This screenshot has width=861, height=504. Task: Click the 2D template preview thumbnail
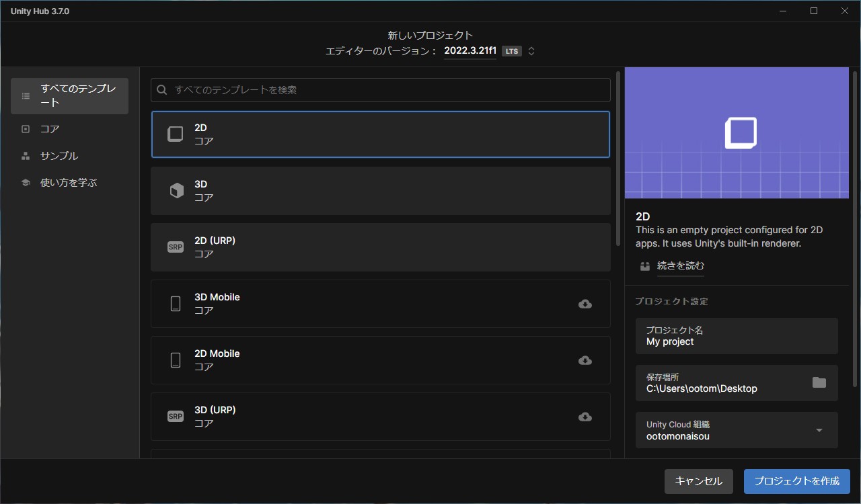point(737,133)
